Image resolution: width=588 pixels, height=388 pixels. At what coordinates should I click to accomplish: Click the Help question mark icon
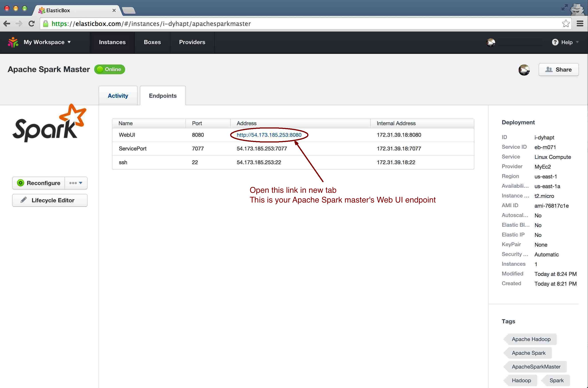click(x=555, y=42)
